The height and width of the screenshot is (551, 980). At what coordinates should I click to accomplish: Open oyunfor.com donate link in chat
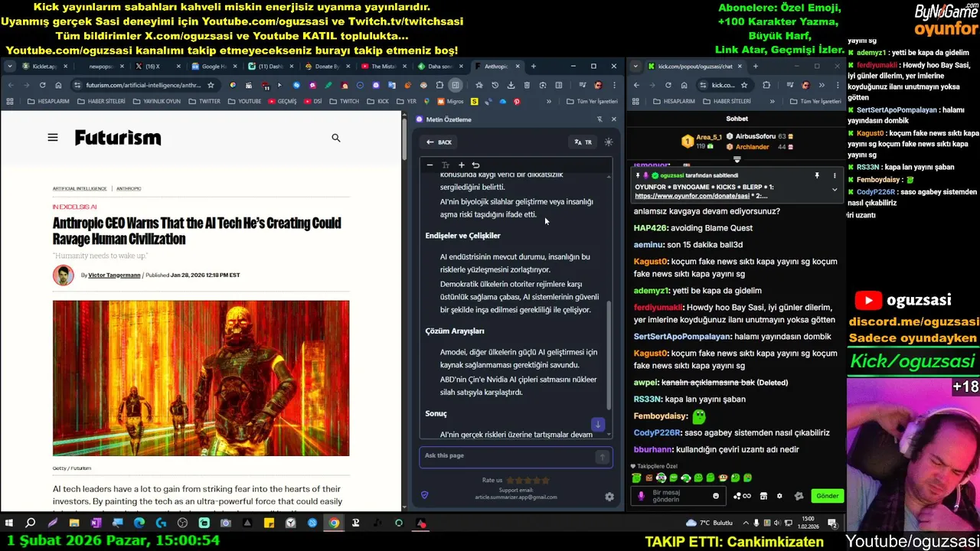691,196
